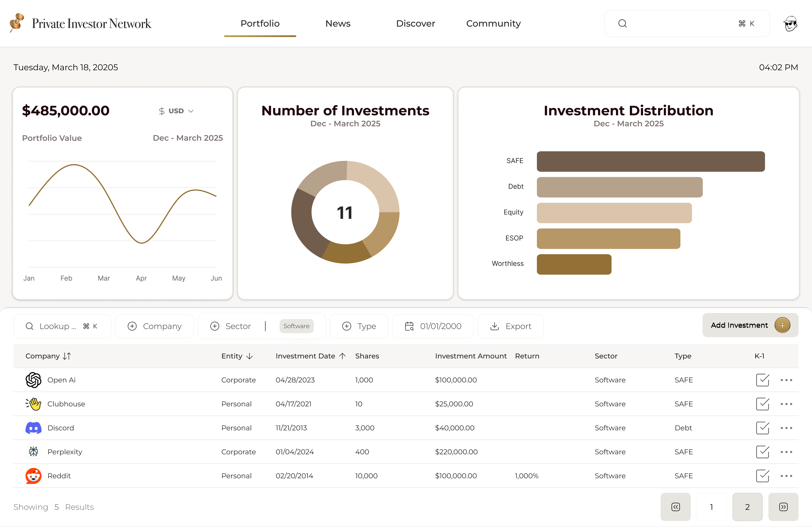Sort by Entity column down arrow

click(x=249, y=356)
